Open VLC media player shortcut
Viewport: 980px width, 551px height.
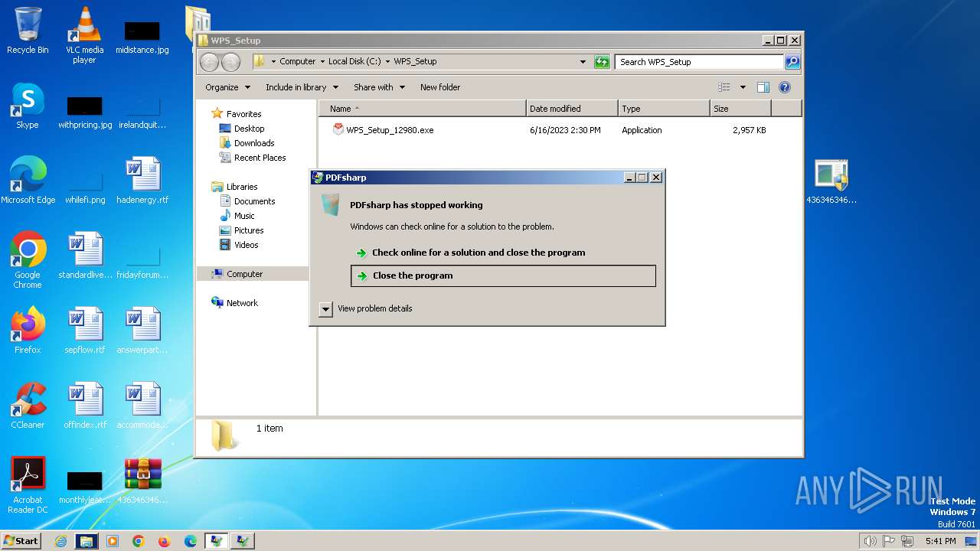84,35
